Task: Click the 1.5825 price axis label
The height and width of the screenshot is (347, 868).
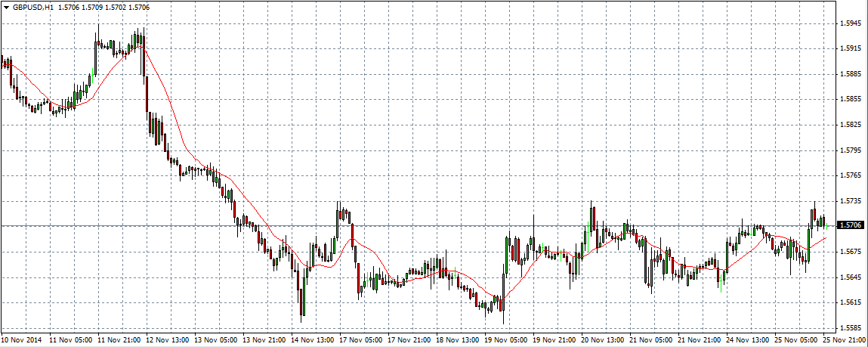Action: click(x=850, y=125)
